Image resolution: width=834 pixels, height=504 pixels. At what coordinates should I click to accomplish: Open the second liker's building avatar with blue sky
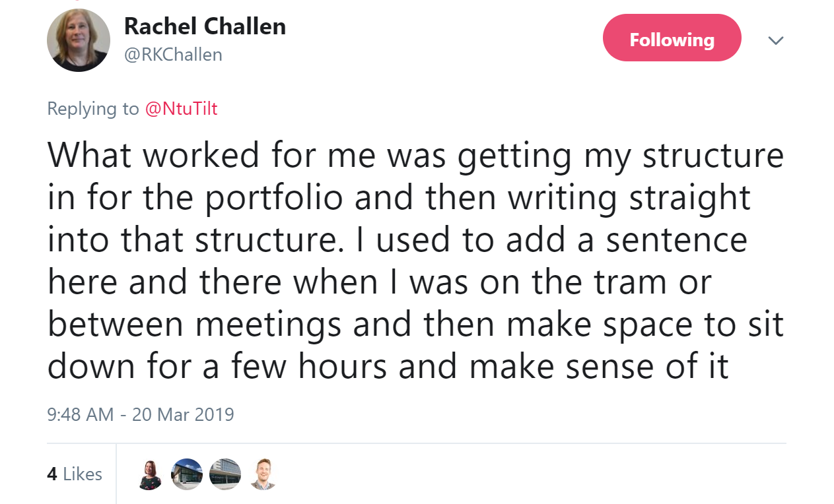(186, 474)
